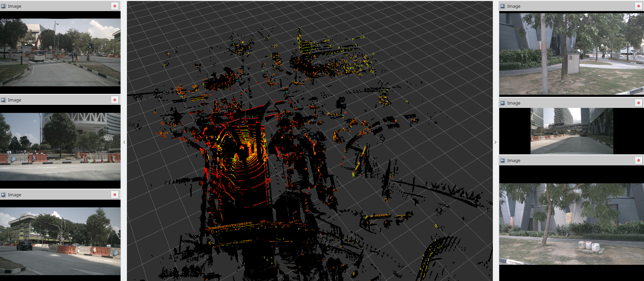Close the Image panel showing white jugs under a tree
The height and width of the screenshot is (281, 644).
tap(638, 160)
